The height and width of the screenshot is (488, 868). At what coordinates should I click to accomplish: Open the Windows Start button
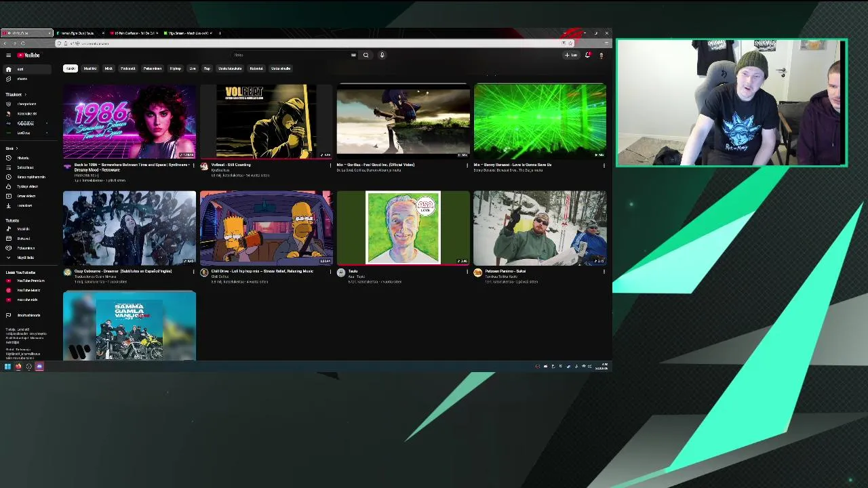coord(7,367)
